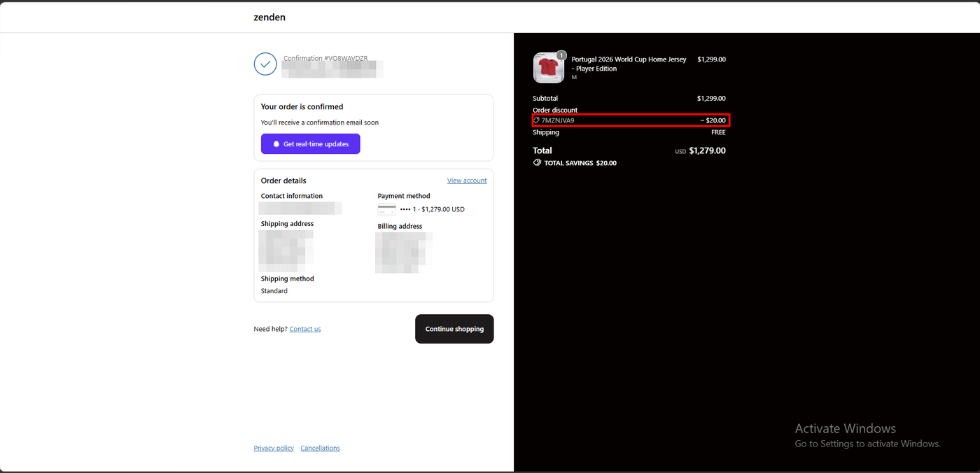The height and width of the screenshot is (473, 980).
Task: Click the credit card payment icon
Action: [x=387, y=209]
